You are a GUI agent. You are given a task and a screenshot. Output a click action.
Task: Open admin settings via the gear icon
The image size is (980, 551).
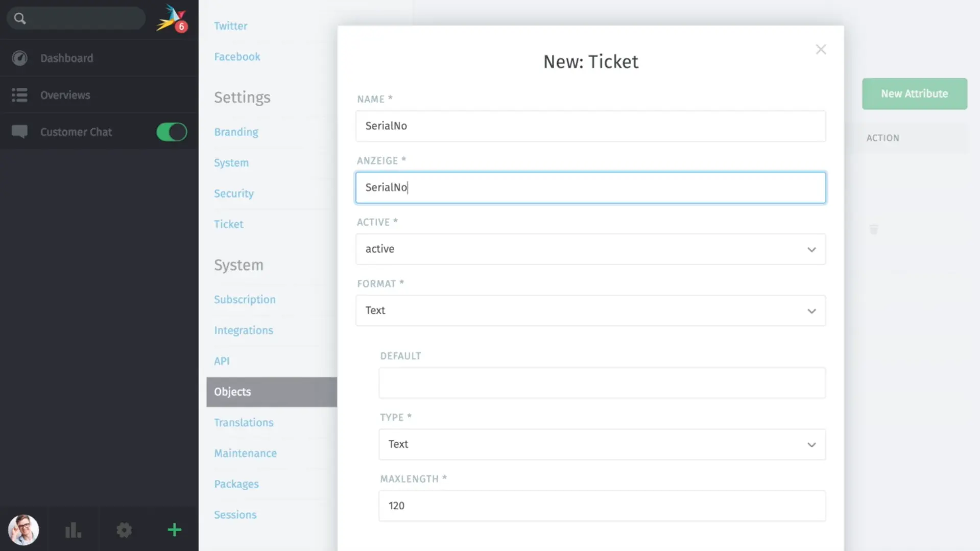pyautogui.click(x=124, y=530)
